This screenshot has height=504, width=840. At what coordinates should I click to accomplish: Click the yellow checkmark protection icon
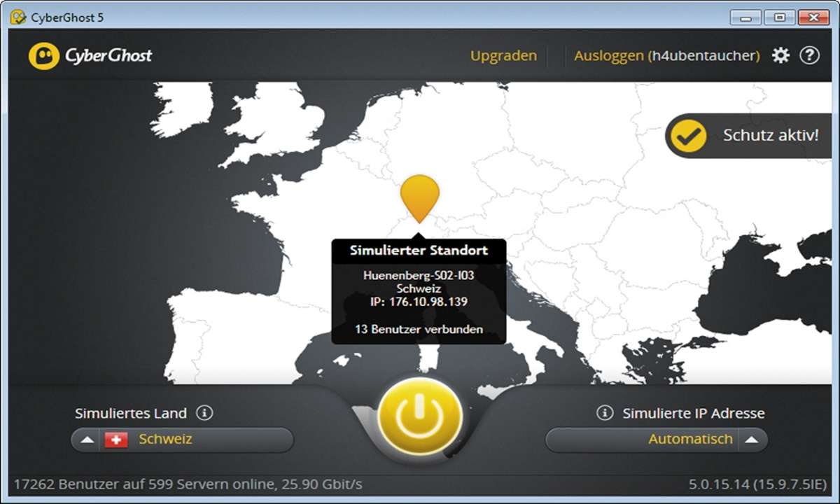(x=688, y=136)
